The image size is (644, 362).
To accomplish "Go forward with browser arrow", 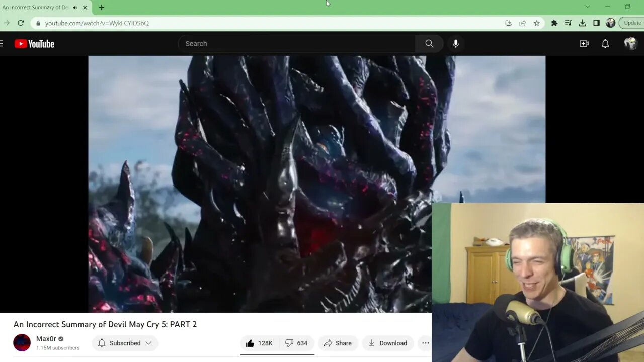I will pyautogui.click(x=6, y=23).
